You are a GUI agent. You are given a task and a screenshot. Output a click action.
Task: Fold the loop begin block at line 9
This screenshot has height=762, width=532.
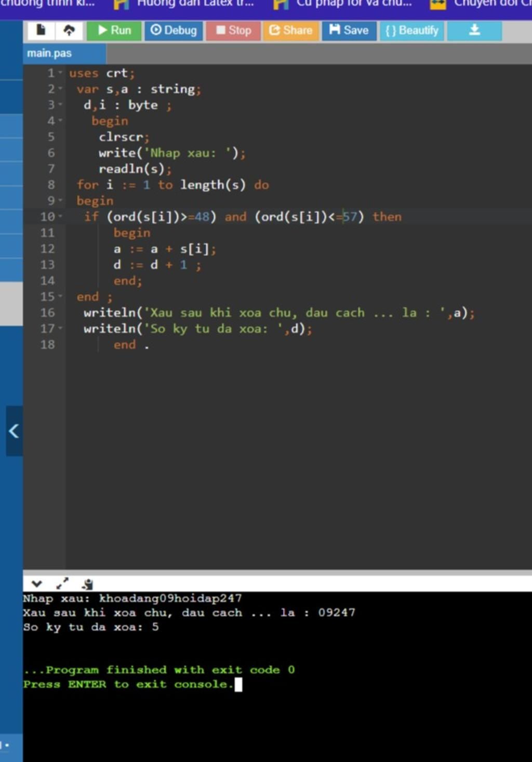tap(60, 201)
